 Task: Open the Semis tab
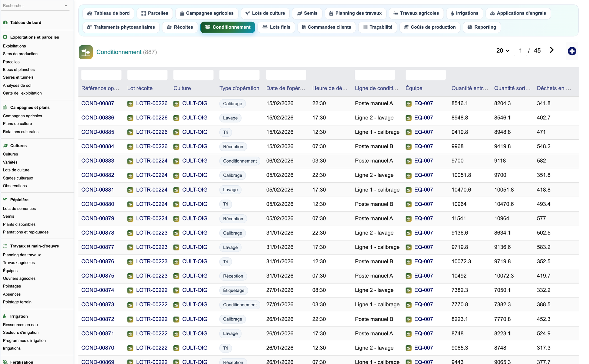tap(307, 13)
